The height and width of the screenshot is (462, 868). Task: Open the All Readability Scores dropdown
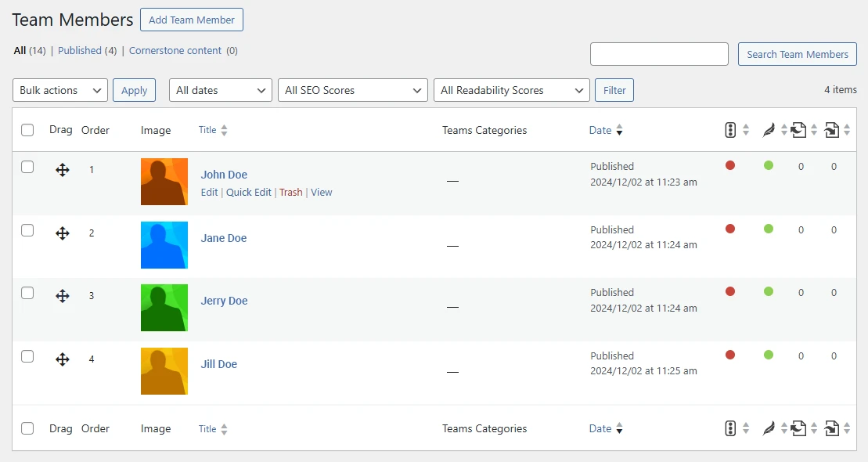[x=511, y=90]
